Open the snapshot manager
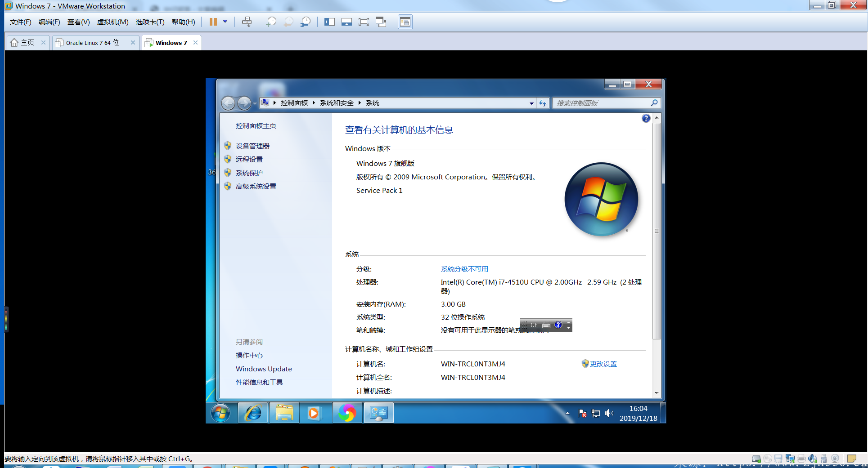This screenshot has height=468, width=868. [x=306, y=22]
